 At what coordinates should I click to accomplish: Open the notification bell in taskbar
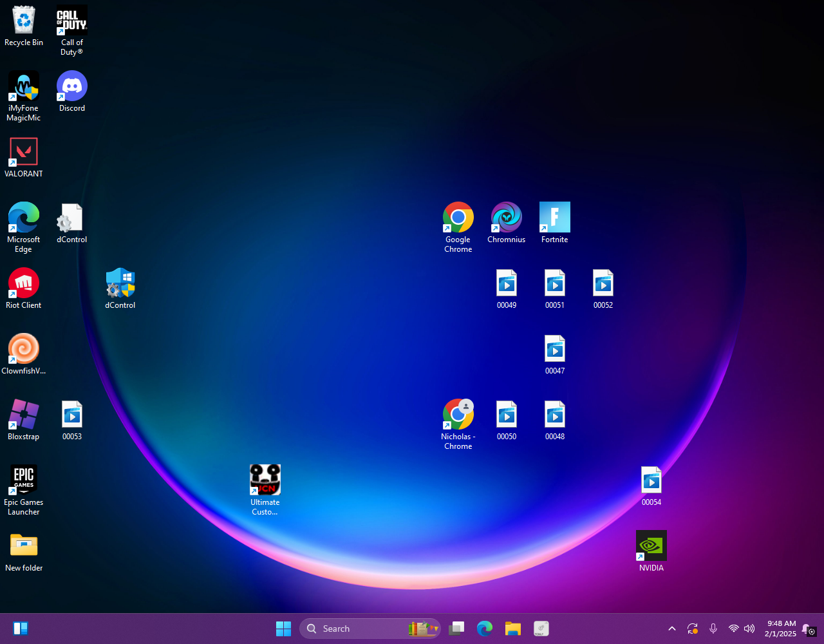pyautogui.click(x=809, y=629)
